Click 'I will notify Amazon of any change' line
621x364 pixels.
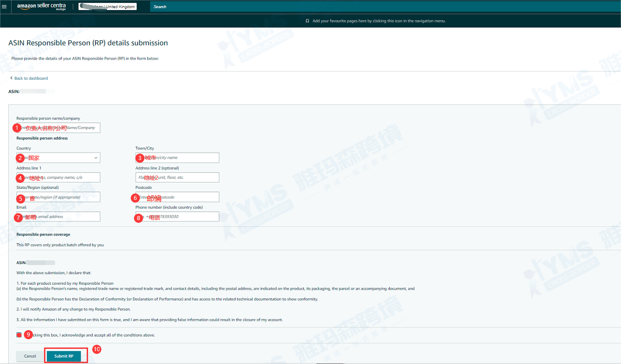coord(73,309)
